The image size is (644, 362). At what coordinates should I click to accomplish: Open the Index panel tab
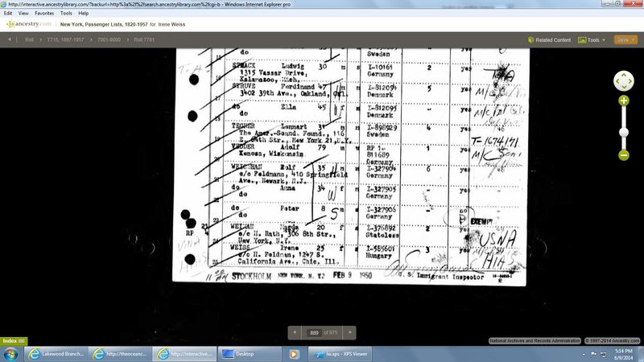click(14, 341)
